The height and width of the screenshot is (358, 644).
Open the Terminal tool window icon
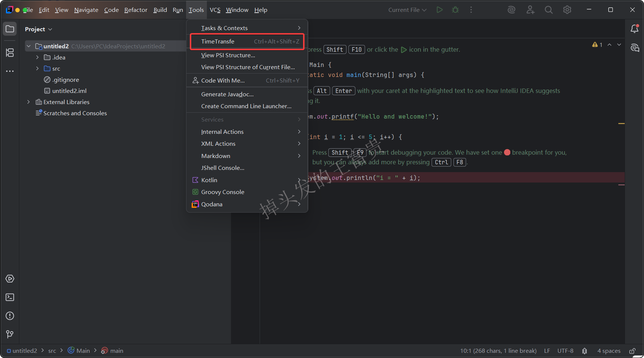(x=10, y=297)
